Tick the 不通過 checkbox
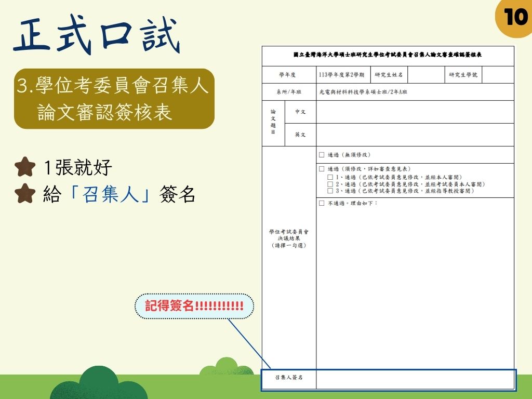 pos(322,203)
